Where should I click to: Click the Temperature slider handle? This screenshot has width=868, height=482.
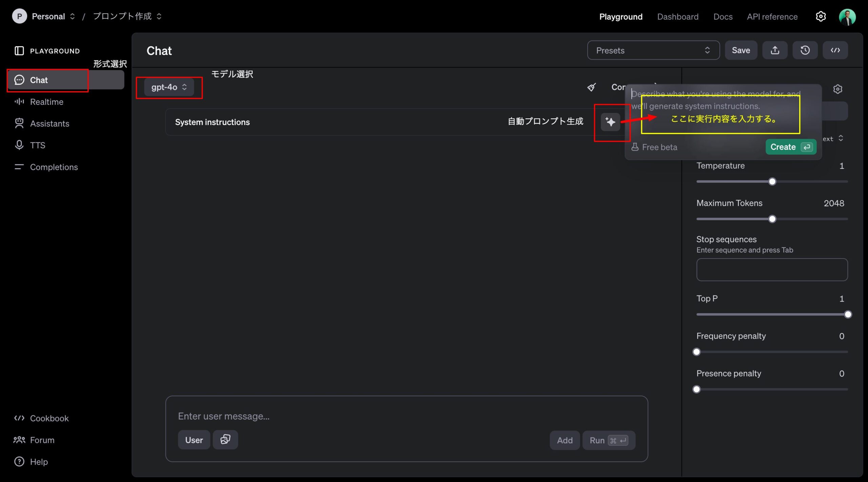(772, 181)
